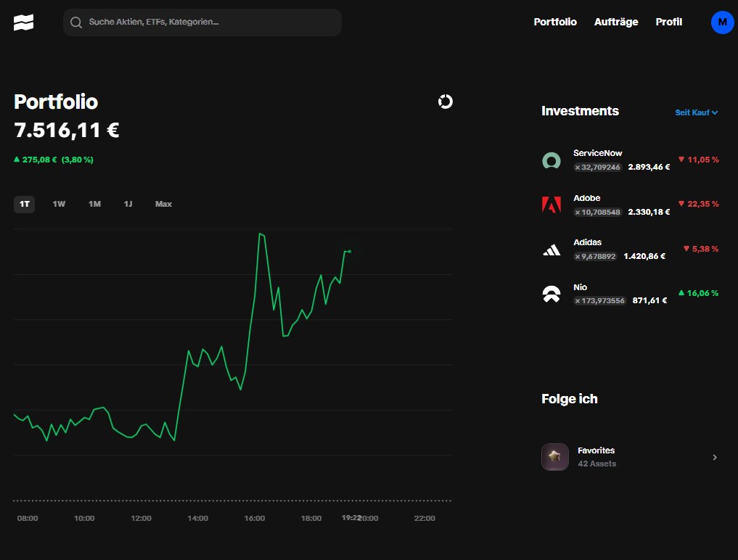Click Adobe share count ×10,708548
This screenshot has width=738, height=560.
[x=598, y=213]
